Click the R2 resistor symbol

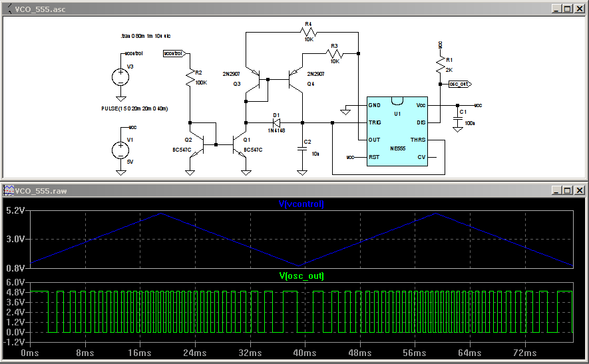(x=190, y=77)
